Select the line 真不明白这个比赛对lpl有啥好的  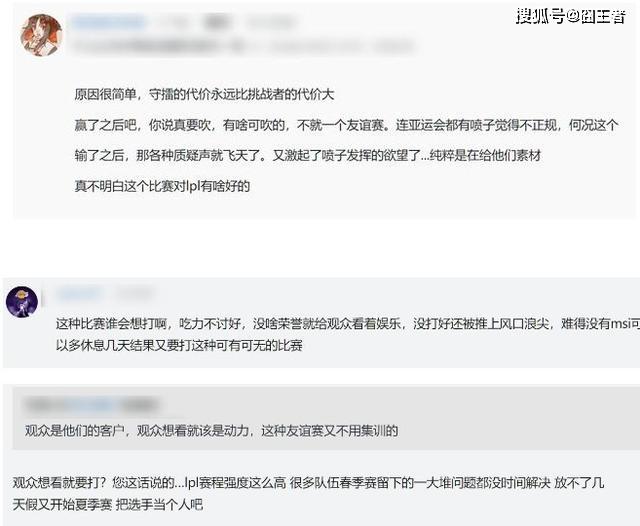[x=162, y=186]
